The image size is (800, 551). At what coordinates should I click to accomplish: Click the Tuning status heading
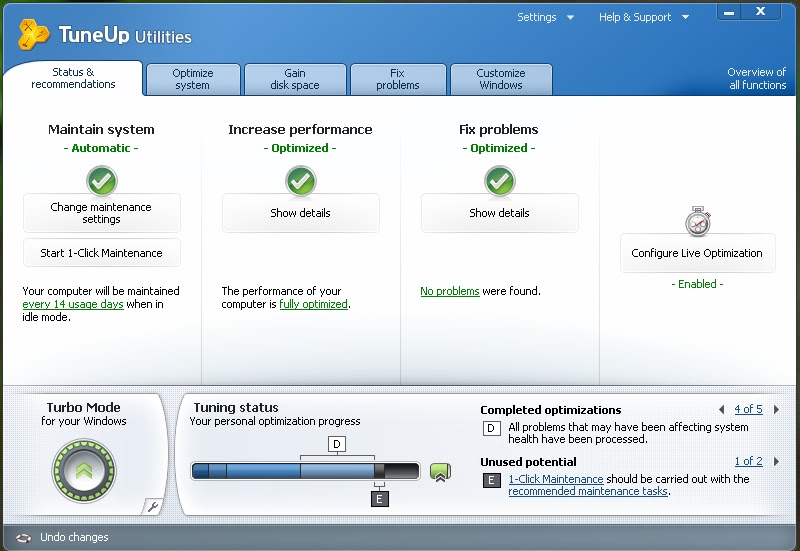click(236, 407)
